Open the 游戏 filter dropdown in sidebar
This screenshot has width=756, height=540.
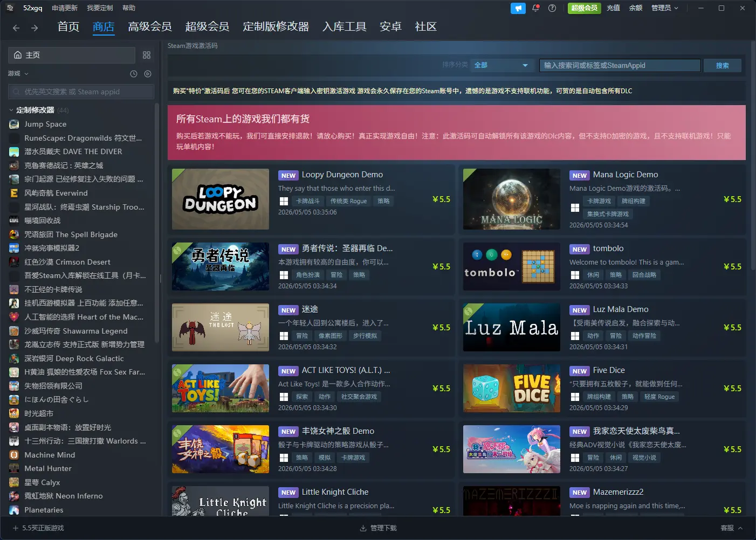pos(18,74)
